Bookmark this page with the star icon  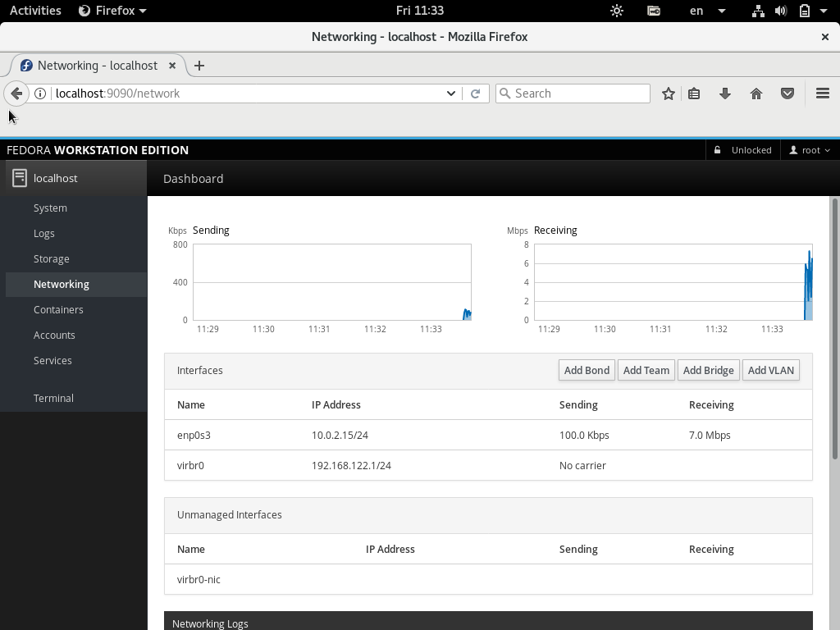[x=668, y=94]
